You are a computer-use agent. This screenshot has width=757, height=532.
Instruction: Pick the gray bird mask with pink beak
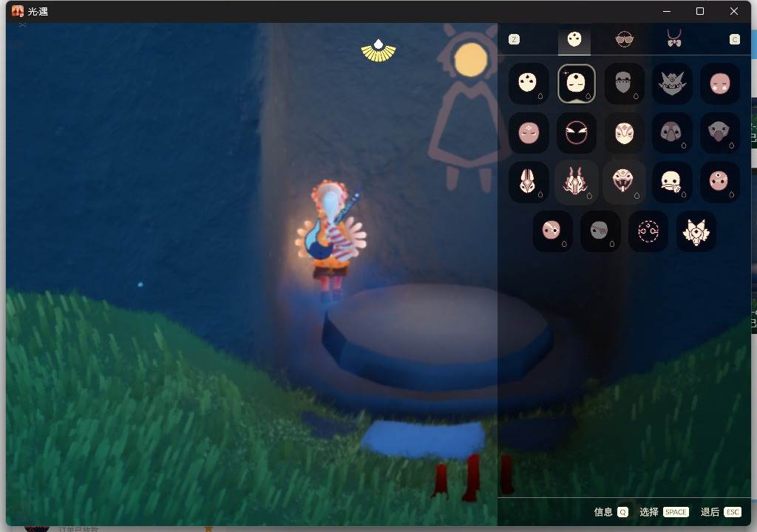coord(720,132)
